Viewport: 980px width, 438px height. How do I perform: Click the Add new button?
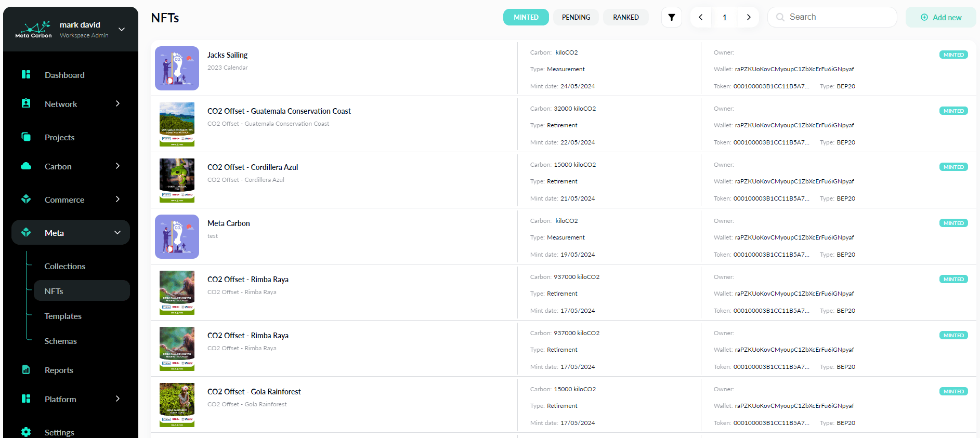[940, 17]
